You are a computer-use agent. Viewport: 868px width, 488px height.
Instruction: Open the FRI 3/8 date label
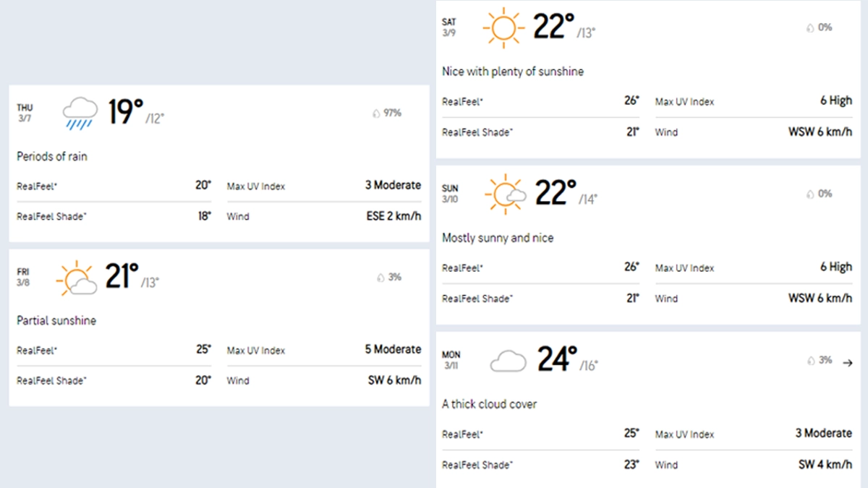click(x=24, y=277)
